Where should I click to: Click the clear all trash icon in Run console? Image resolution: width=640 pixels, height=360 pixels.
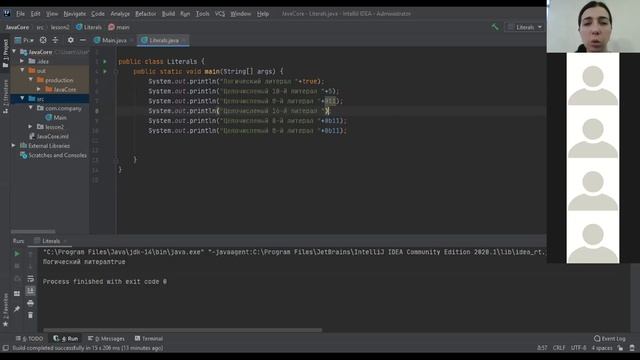[30, 316]
